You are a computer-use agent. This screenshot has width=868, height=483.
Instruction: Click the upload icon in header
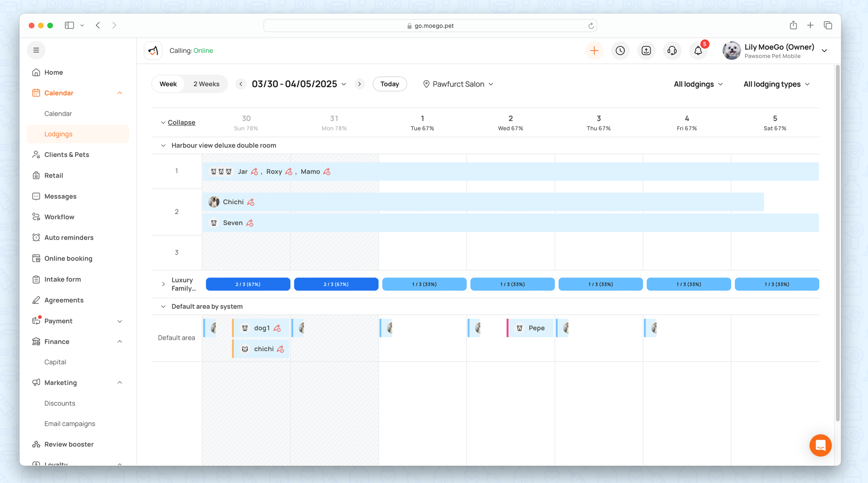tap(646, 51)
